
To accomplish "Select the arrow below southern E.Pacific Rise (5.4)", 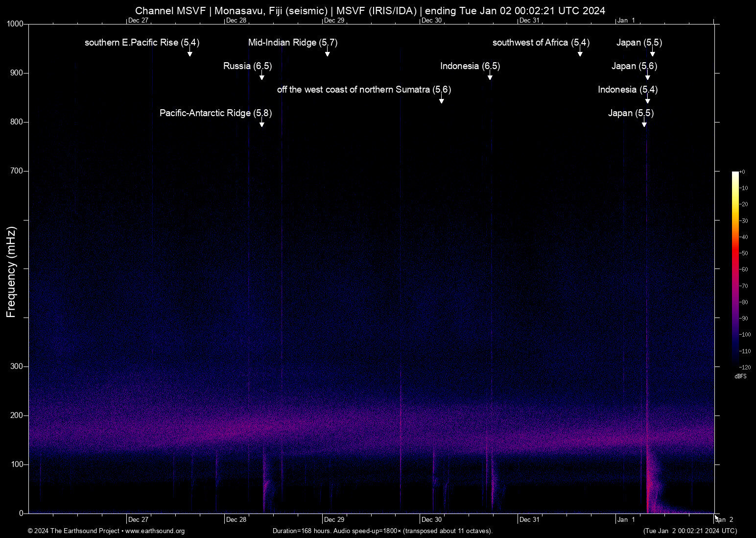I will 190,52.
